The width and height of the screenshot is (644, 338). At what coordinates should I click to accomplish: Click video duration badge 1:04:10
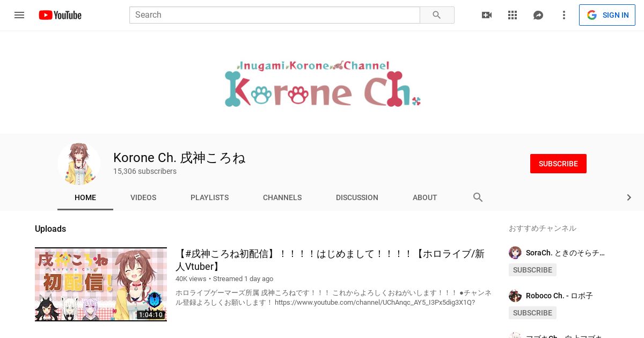click(x=150, y=315)
